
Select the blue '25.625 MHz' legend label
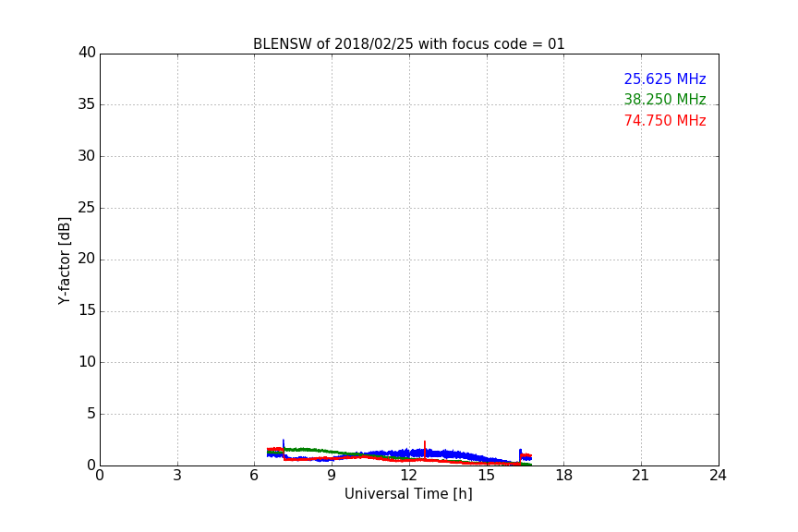(x=665, y=79)
